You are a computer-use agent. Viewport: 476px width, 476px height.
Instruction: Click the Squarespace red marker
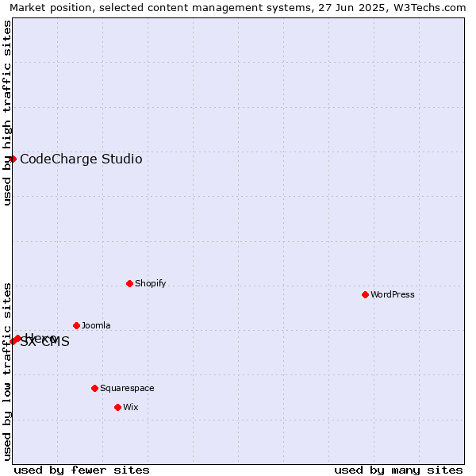pyautogui.click(x=94, y=388)
